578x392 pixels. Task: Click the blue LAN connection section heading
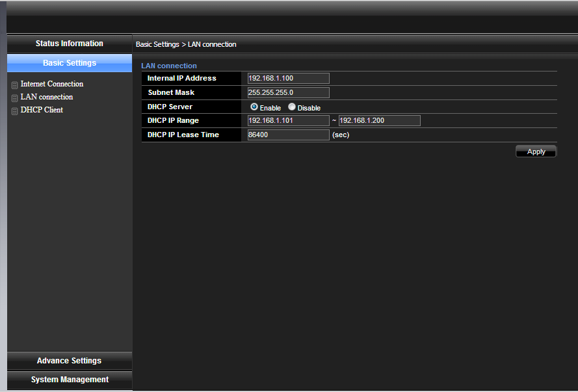click(169, 66)
